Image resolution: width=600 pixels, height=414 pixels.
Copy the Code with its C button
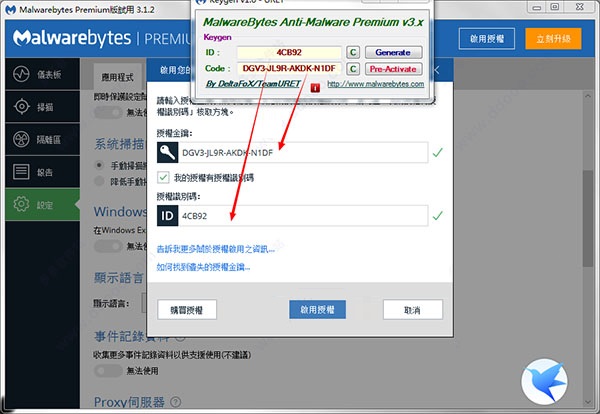tap(353, 69)
